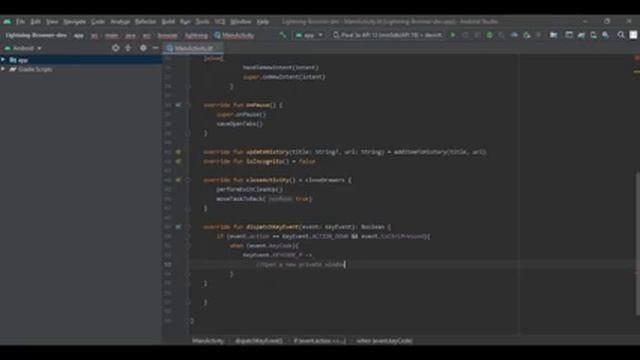
Task: Open the Android project view dropdown
Action: point(23,48)
